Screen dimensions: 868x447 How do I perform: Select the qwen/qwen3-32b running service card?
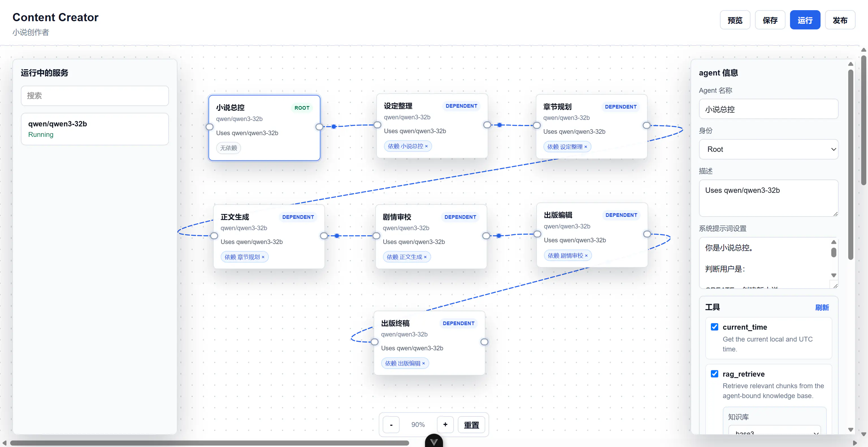(95, 129)
